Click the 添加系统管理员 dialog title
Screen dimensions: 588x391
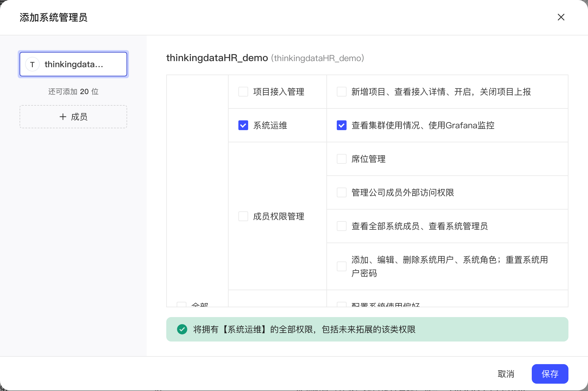point(53,17)
